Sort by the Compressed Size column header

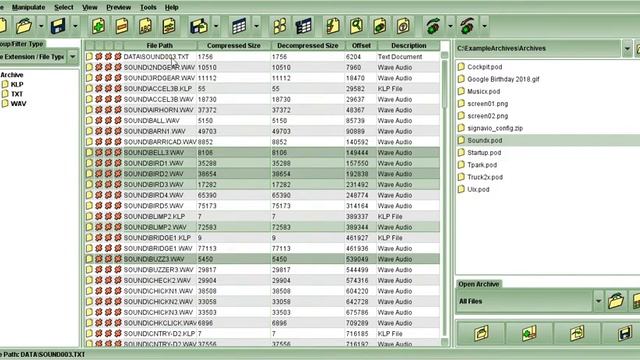(x=233, y=46)
